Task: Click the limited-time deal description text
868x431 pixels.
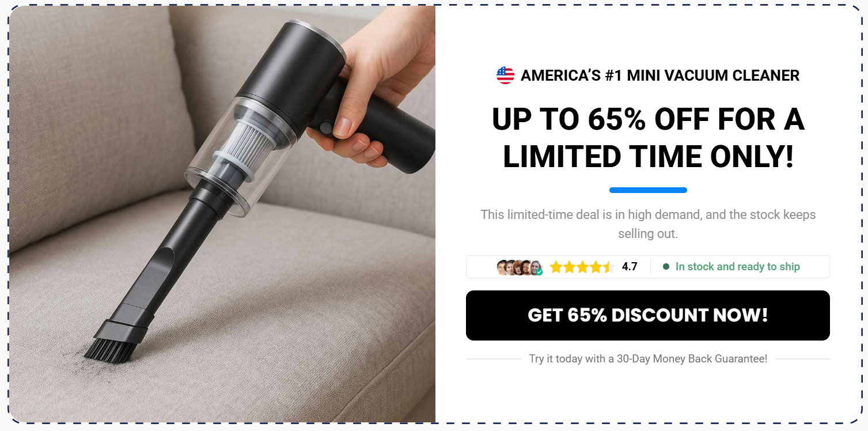Action: [x=648, y=224]
